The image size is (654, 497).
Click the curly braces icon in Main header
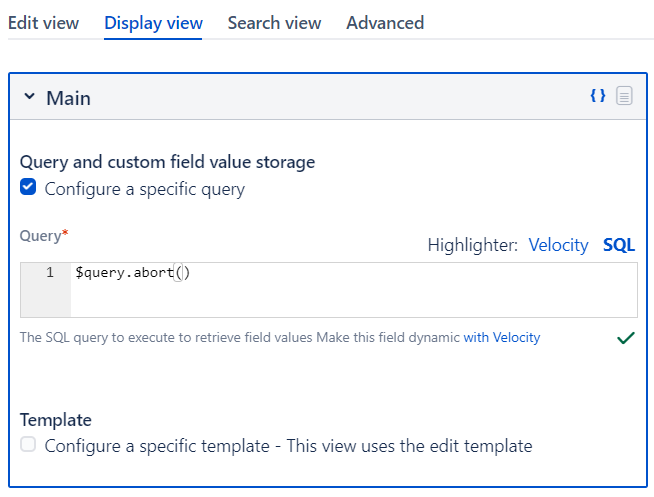pos(598,96)
